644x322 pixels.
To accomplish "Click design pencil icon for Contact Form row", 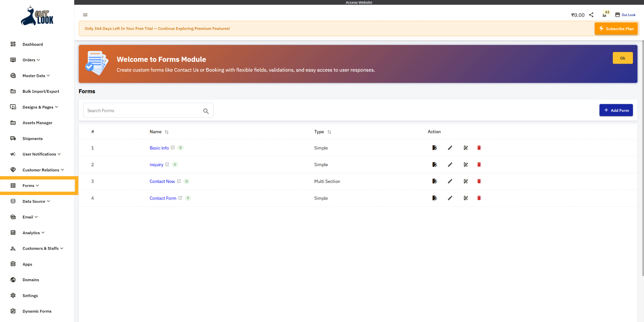I will (x=466, y=198).
